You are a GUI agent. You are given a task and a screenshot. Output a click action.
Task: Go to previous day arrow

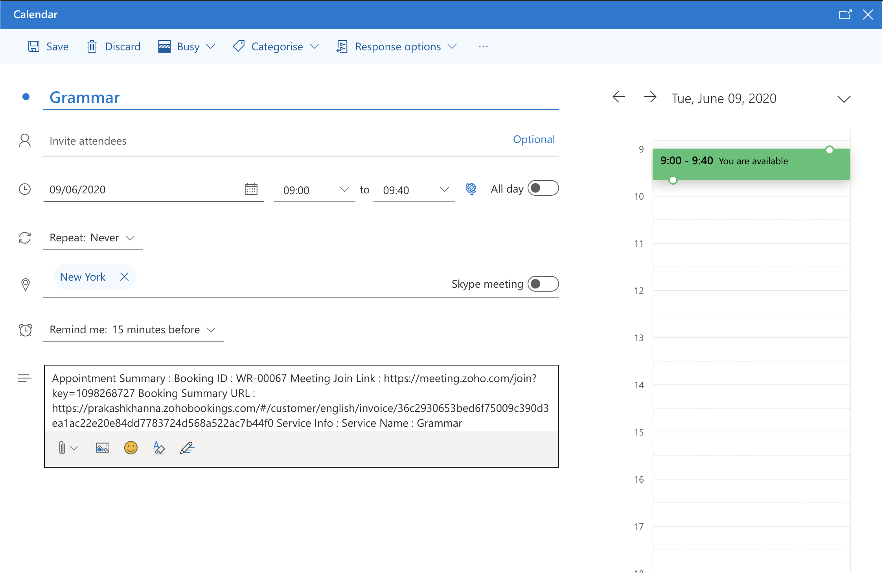click(619, 97)
